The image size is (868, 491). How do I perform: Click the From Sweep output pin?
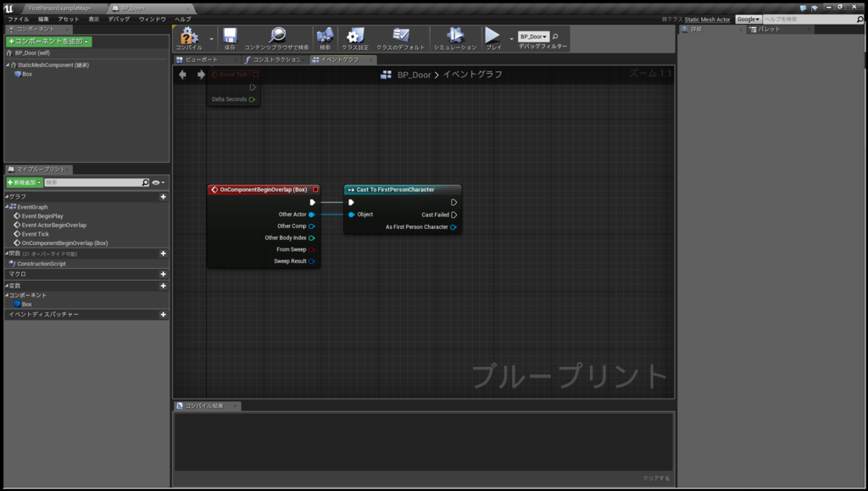(312, 249)
